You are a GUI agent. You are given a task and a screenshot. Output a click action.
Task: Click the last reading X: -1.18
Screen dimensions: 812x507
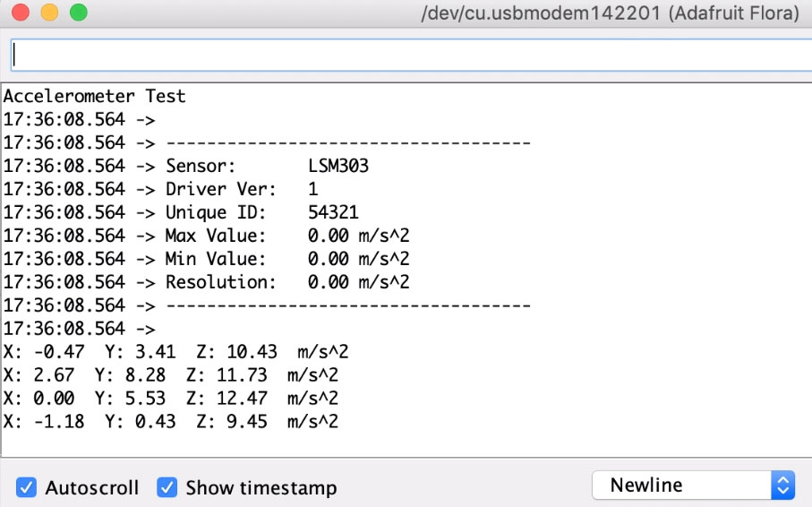pos(171,422)
